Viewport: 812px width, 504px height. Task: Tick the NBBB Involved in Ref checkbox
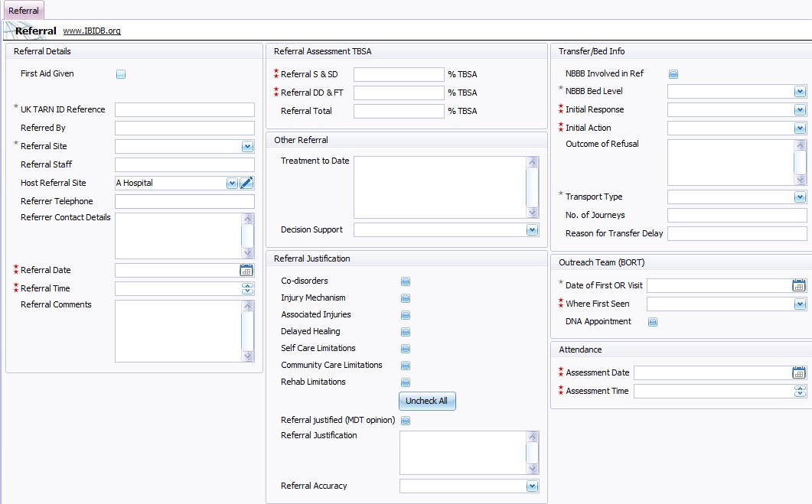(x=673, y=74)
